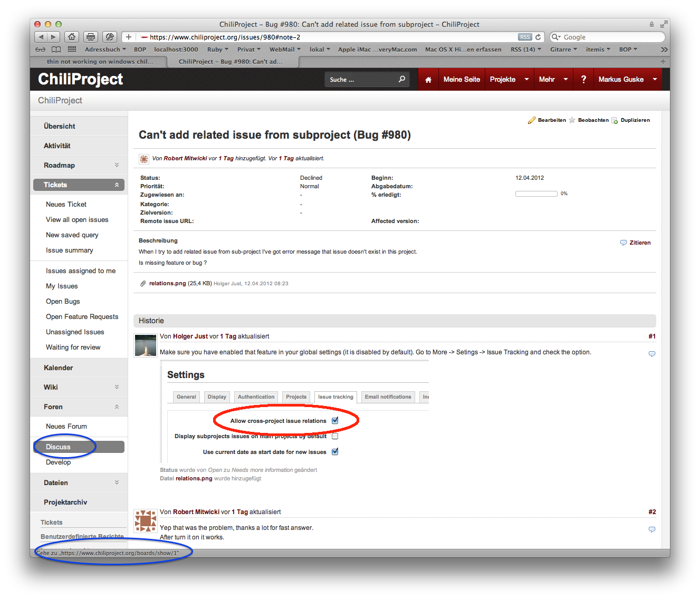Open Waiting for review query
Viewport: 700px width, 599px height.
tap(73, 347)
